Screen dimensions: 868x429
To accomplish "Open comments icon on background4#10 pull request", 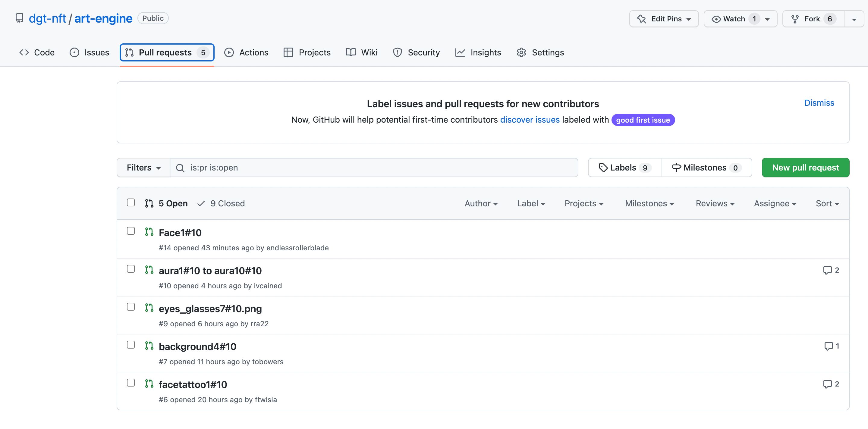I will pos(828,346).
